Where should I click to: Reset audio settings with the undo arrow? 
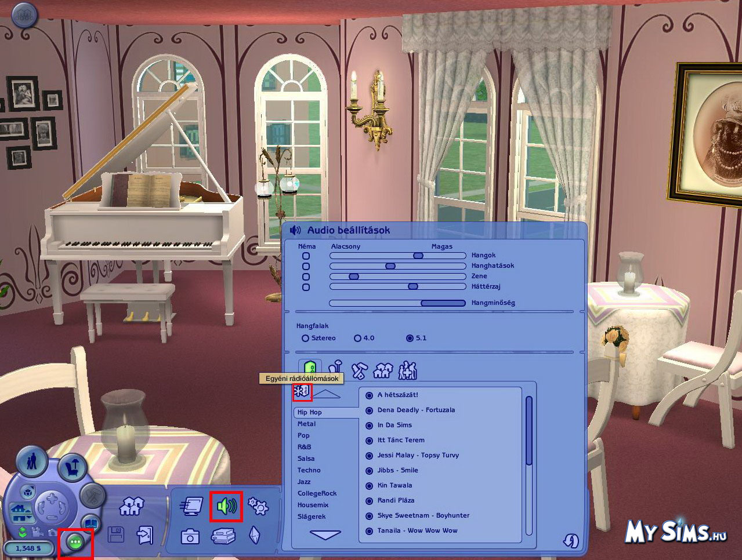pos(571,540)
